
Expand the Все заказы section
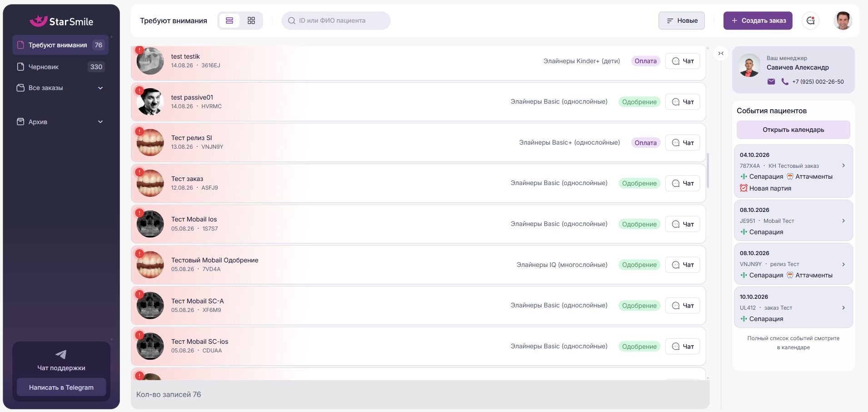click(61, 88)
